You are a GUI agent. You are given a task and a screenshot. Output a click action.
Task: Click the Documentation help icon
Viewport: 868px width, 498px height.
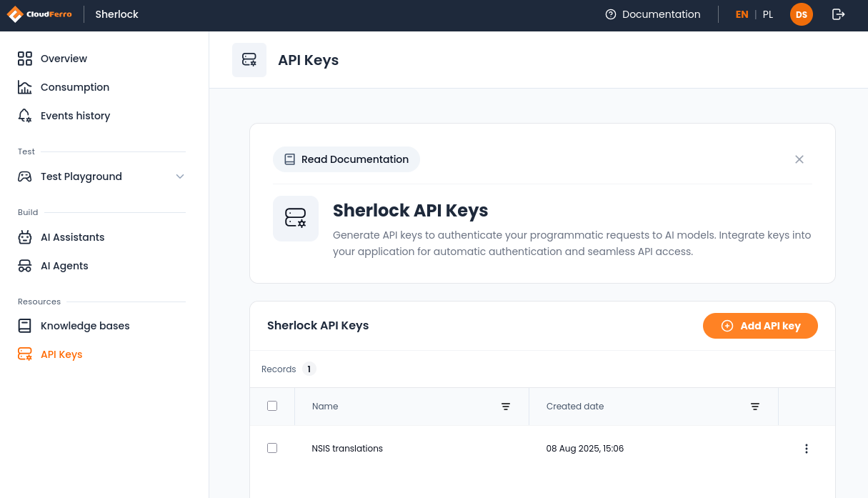[610, 14]
